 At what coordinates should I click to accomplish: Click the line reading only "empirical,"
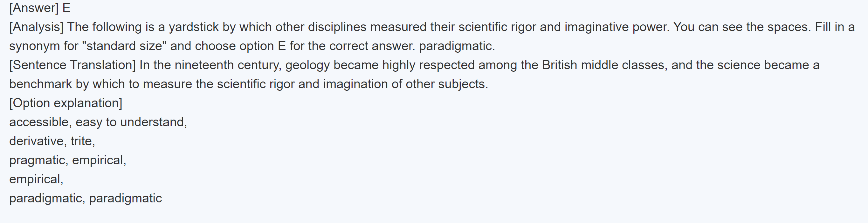[x=36, y=179]
